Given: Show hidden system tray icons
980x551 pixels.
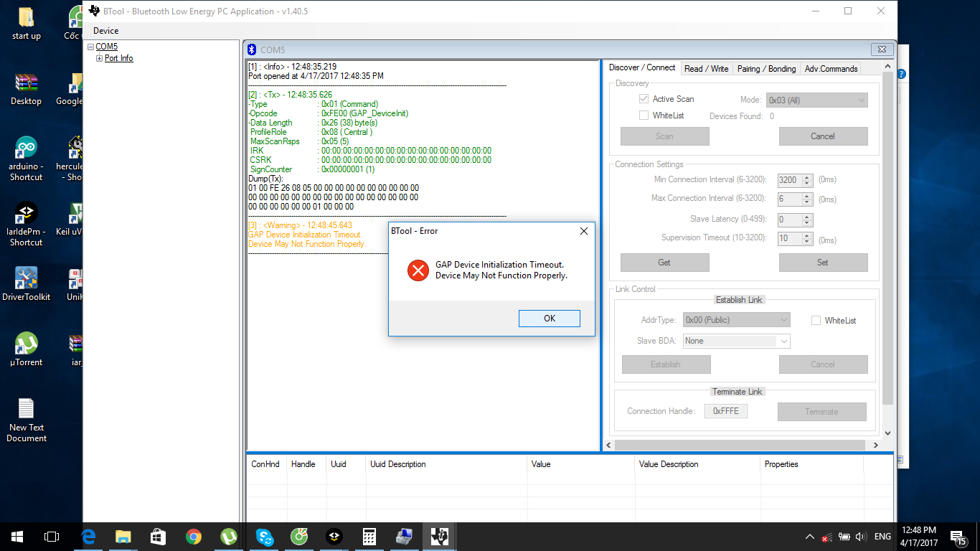Looking at the screenshot, I should [x=810, y=537].
